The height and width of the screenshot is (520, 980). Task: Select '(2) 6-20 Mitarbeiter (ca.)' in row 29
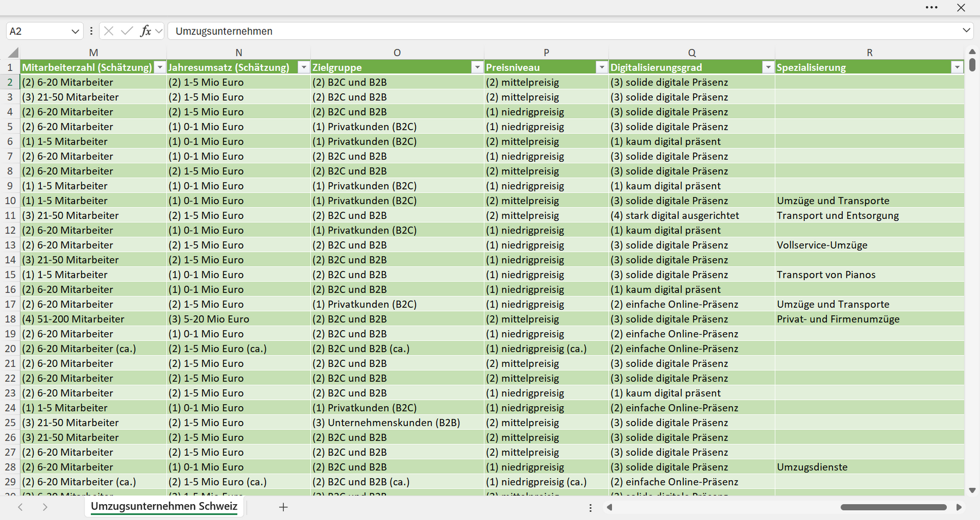tap(94, 482)
